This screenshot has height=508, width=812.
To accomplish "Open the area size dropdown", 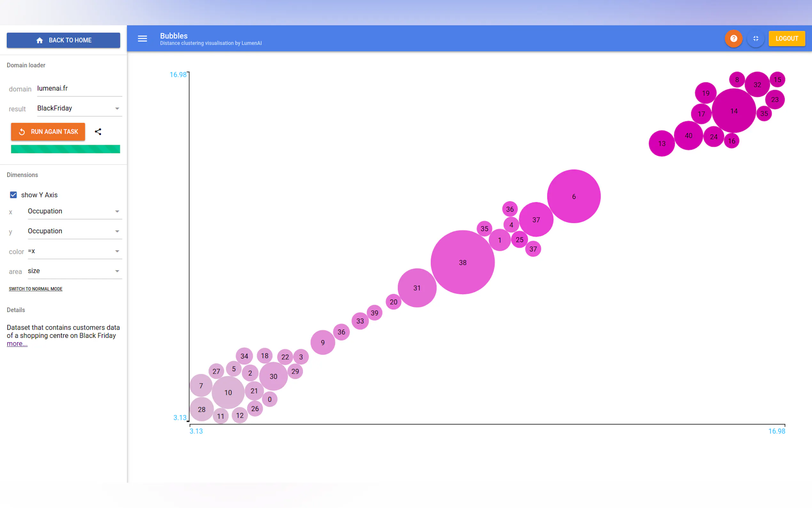I will click(x=74, y=271).
